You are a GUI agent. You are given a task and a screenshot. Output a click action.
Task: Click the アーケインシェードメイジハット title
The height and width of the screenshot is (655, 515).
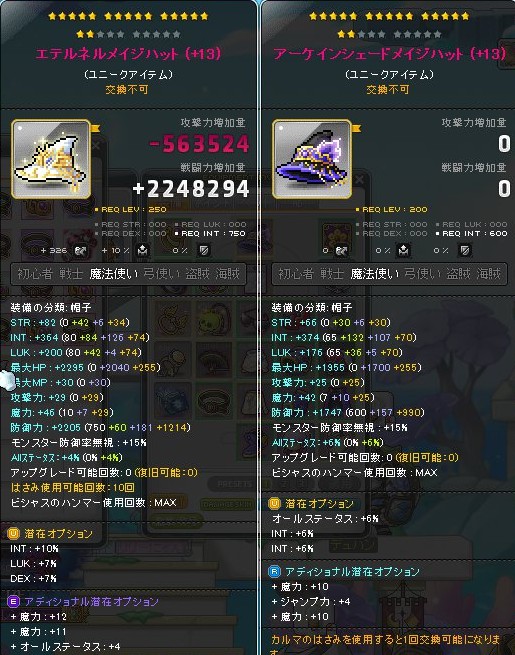pyautogui.click(x=389, y=54)
